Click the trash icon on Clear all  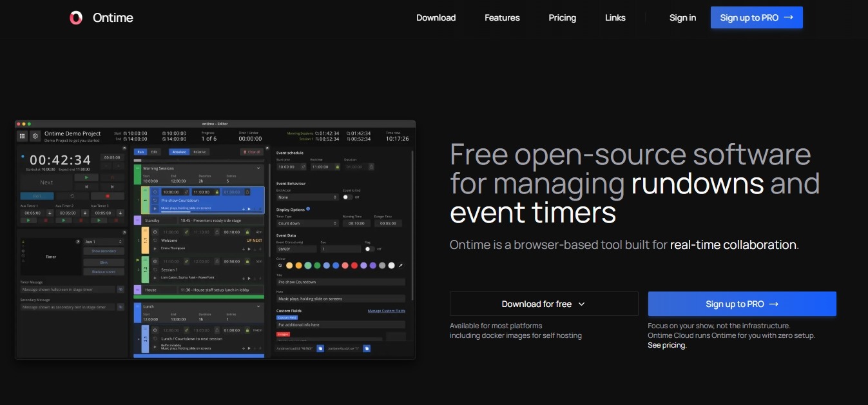245,152
